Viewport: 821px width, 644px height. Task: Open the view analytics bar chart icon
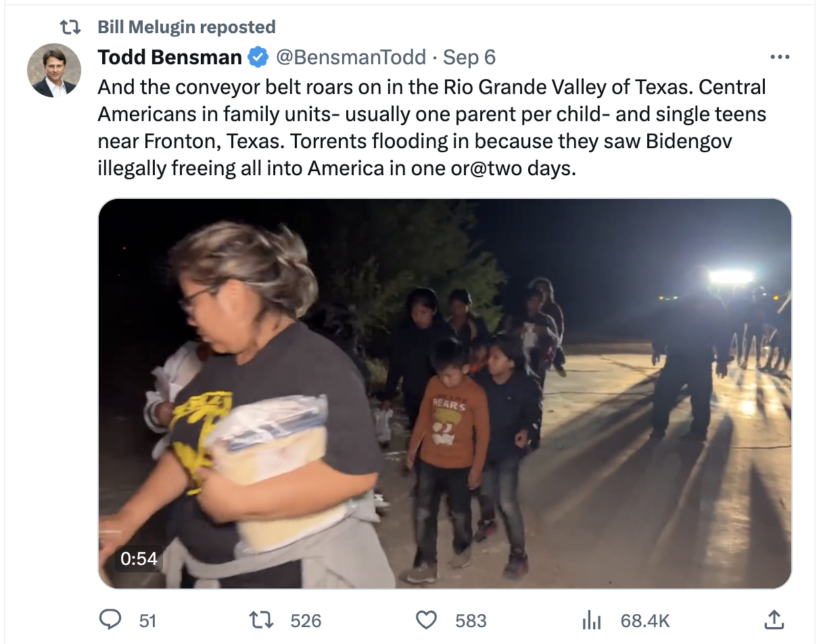pyautogui.click(x=592, y=620)
